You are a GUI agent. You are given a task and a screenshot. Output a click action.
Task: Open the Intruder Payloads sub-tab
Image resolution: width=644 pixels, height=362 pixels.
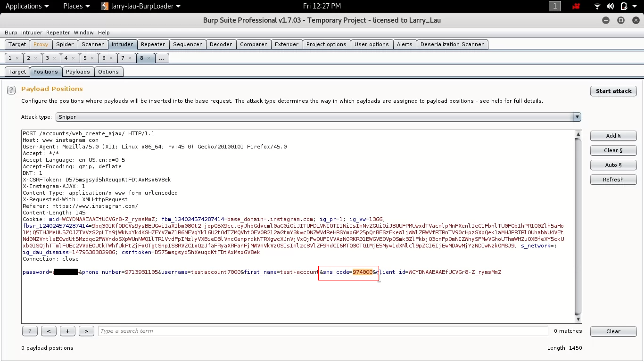point(78,72)
